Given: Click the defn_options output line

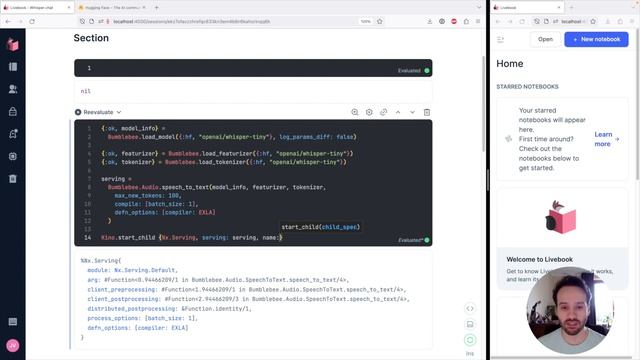Looking at the screenshot, I should [138, 328].
